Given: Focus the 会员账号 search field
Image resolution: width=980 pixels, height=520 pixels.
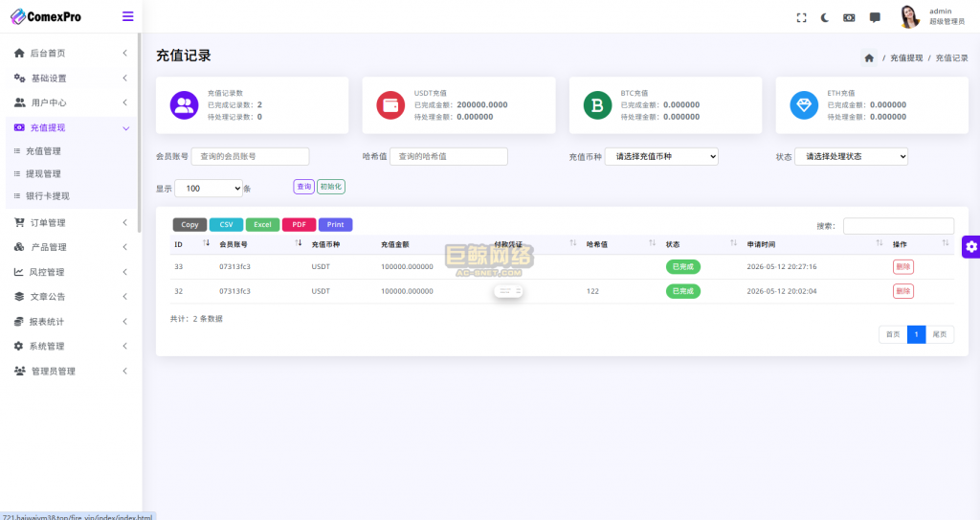Looking at the screenshot, I should point(250,156).
